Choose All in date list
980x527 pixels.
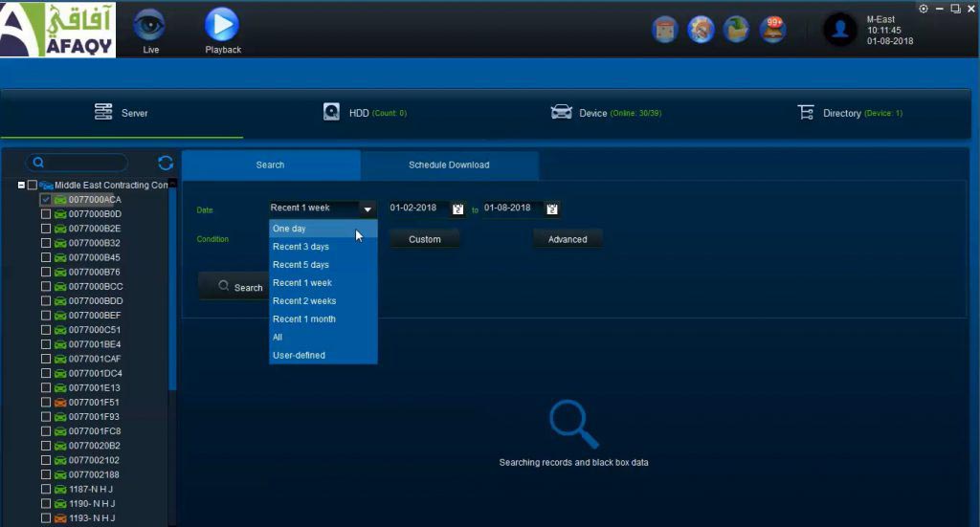(323, 338)
